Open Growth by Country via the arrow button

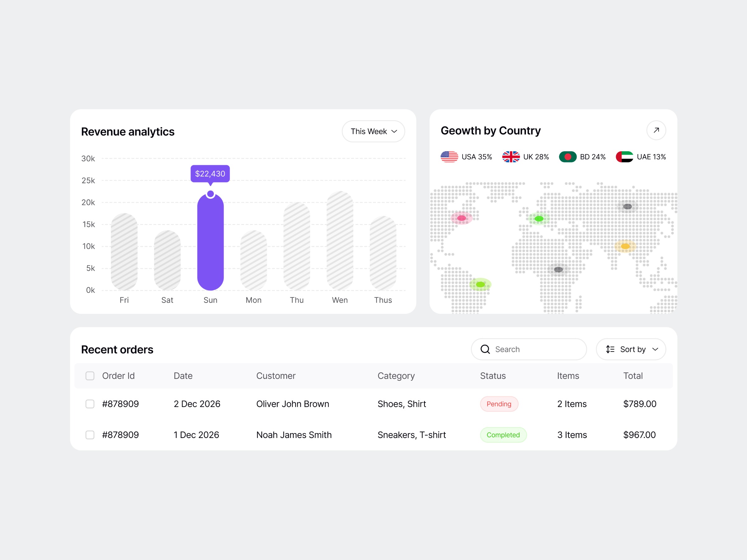click(x=656, y=130)
